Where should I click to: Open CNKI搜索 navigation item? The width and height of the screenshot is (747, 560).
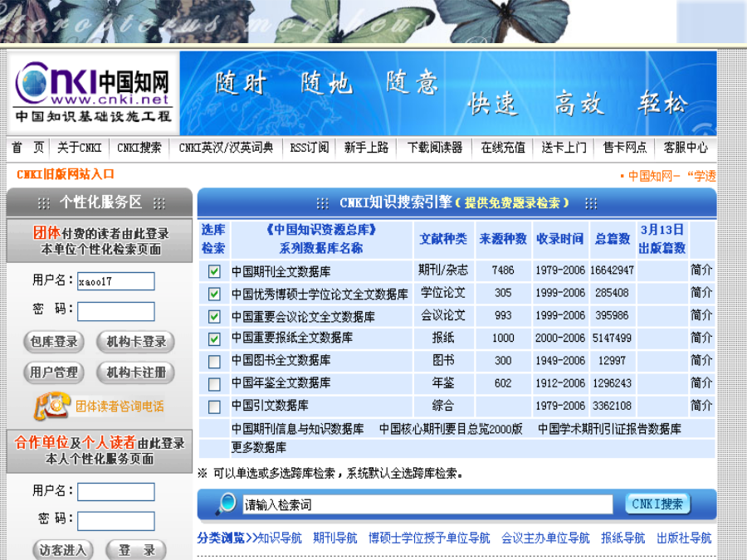[139, 148]
